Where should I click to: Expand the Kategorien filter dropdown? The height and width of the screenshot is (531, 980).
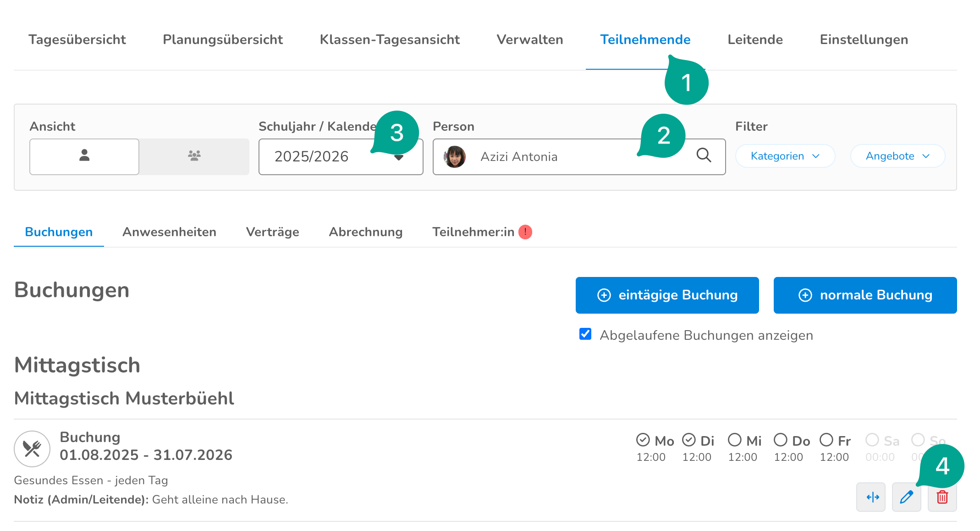785,156
